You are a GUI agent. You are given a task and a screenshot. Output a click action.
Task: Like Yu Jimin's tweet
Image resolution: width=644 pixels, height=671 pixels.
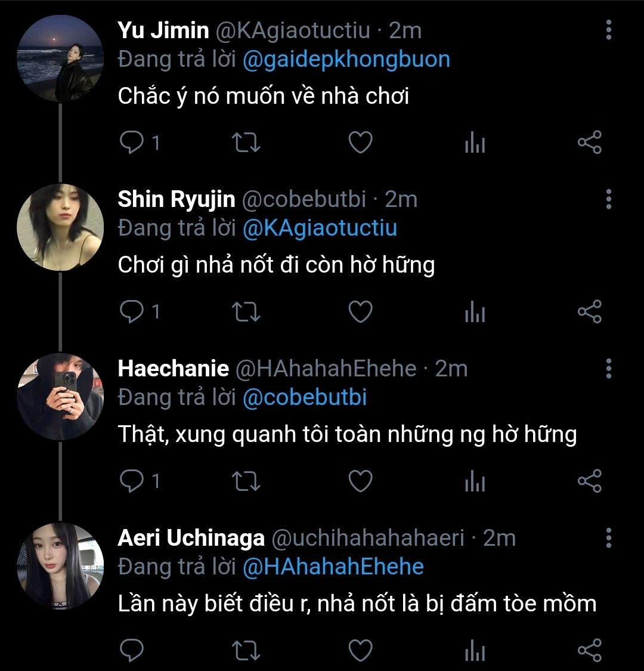coord(360,143)
